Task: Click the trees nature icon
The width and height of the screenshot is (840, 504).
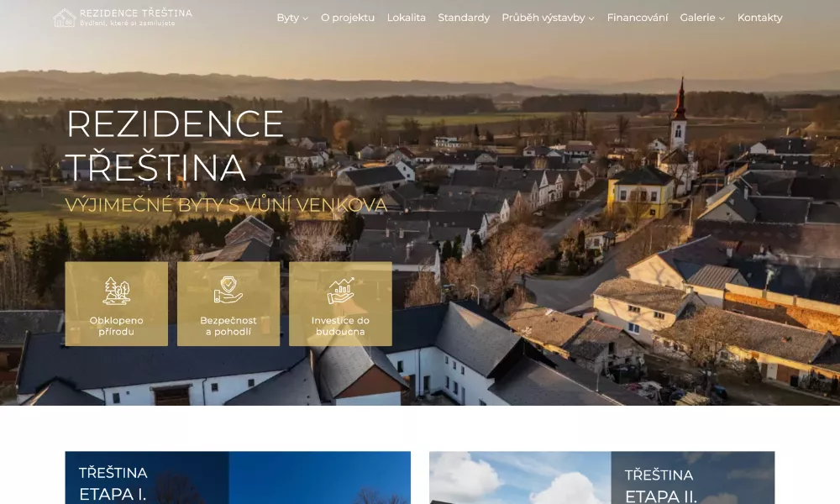Action: tap(116, 291)
